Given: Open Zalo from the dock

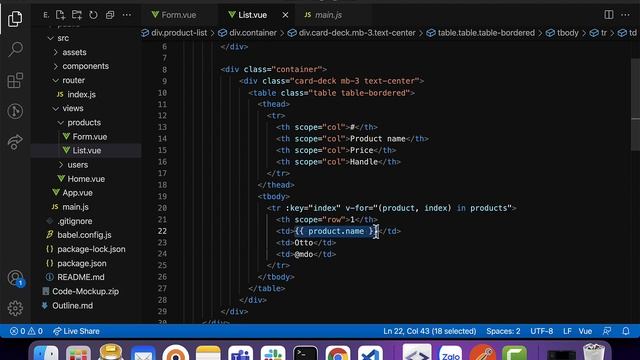Looking at the screenshot, I should [x=450, y=354].
